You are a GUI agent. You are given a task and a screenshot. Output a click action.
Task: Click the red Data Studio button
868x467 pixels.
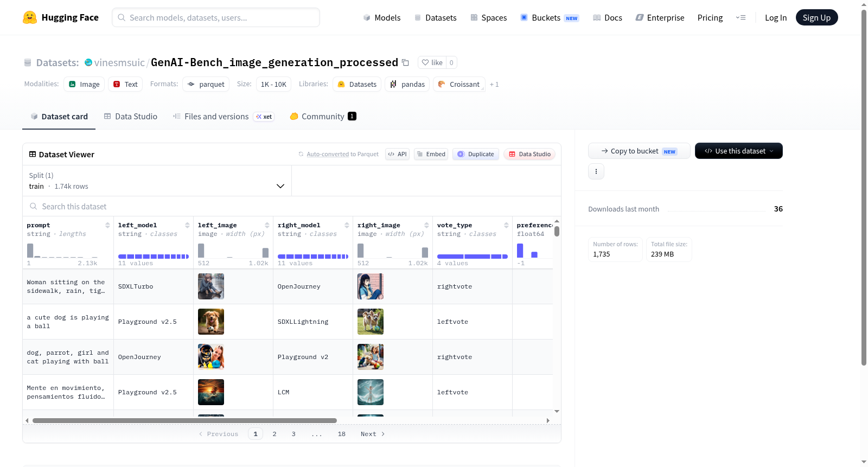coord(529,154)
